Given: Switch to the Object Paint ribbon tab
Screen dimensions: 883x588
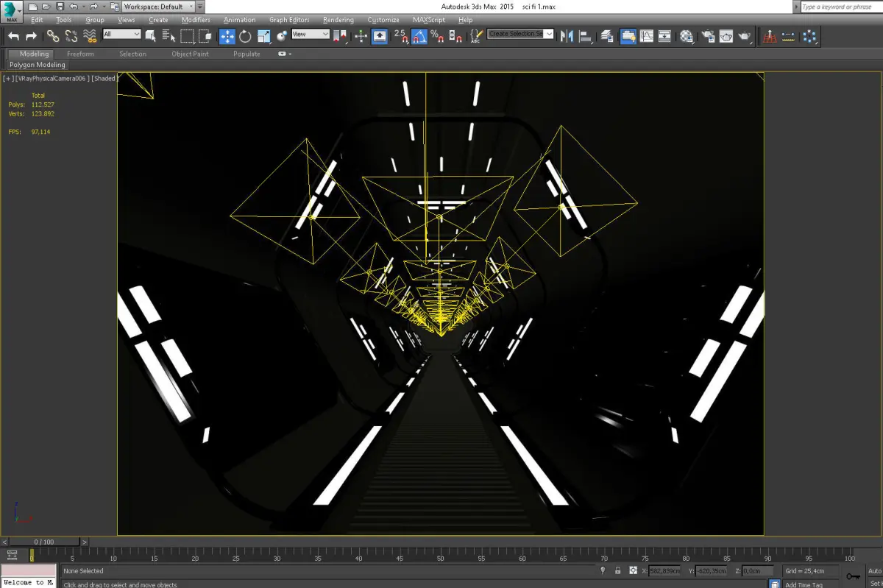Looking at the screenshot, I should (x=190, y=54).
